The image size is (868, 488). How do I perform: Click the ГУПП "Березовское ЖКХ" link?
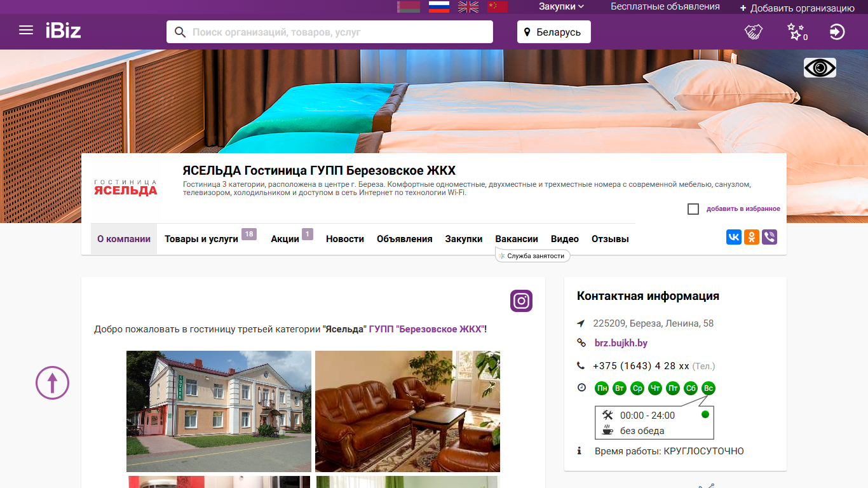426,329
